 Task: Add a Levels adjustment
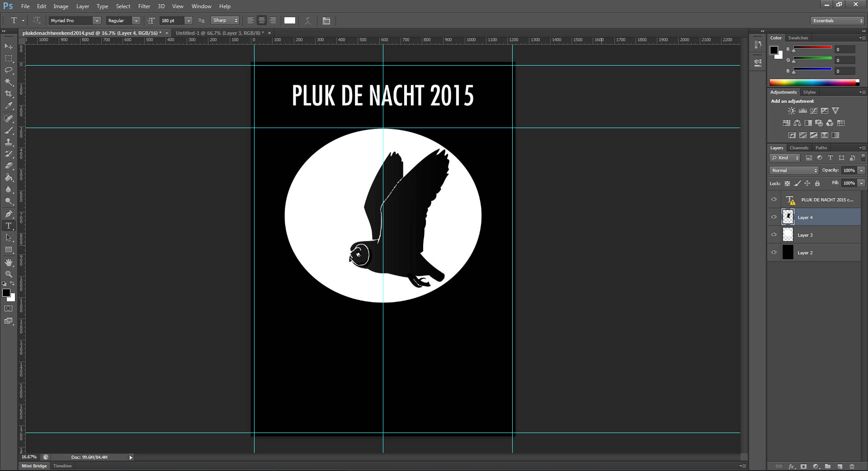coord(803,110)
